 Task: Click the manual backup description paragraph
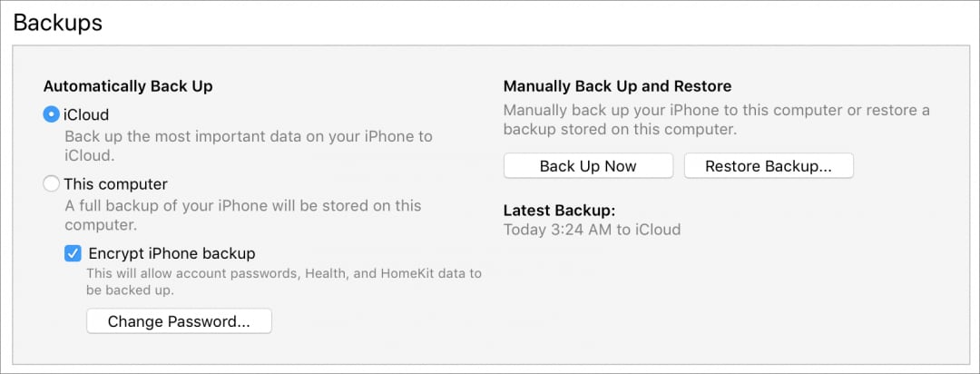pyautogui.click(x=716, y=120)
